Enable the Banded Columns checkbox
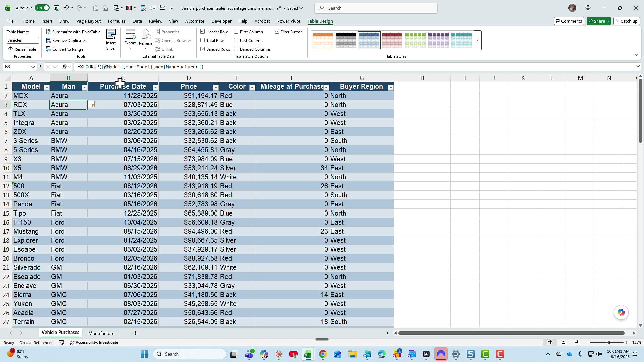The width and height of the screenshot is (644, 362). tap(236, 49)
